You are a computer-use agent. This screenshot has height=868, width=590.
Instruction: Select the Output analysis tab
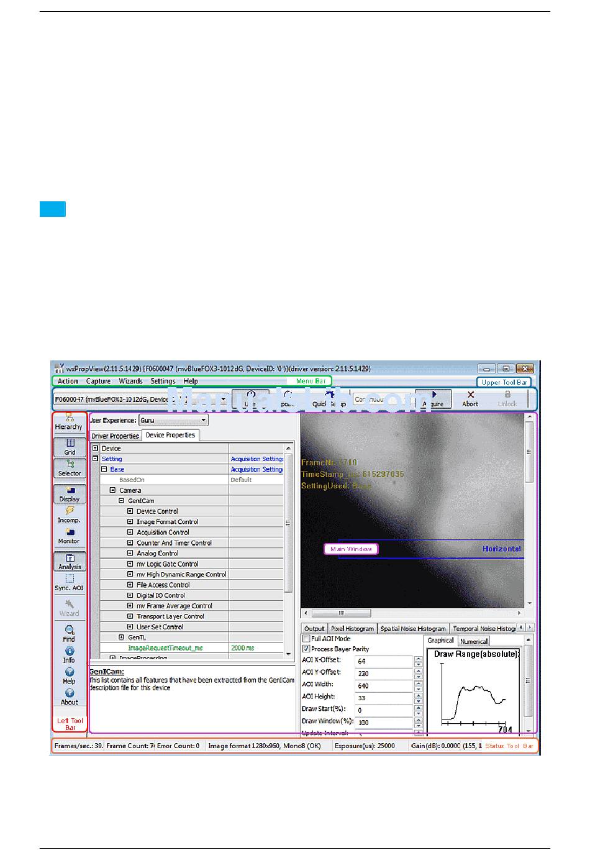point(314,629)
